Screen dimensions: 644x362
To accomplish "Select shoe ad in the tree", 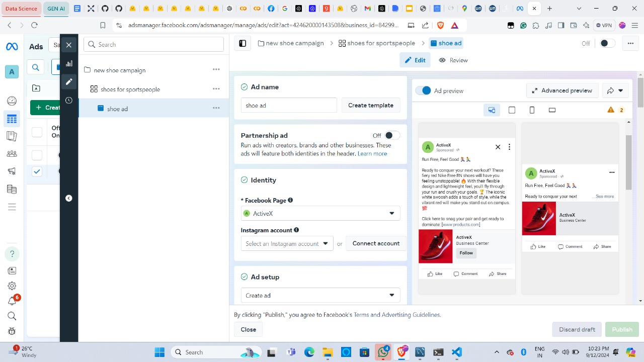I will [x=117, y=109].
